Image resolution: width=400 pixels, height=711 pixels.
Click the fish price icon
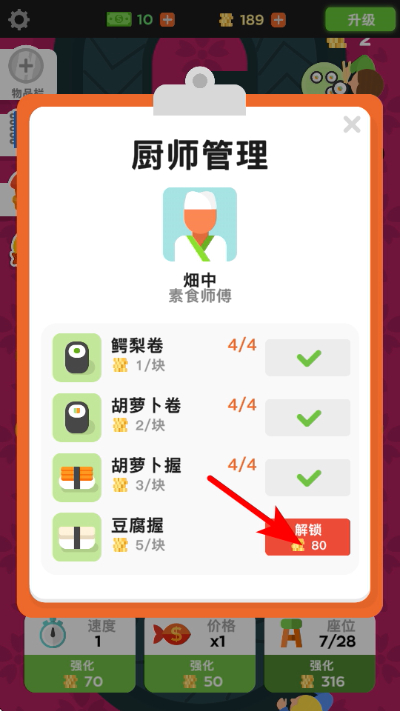click(x=172, y=634)
